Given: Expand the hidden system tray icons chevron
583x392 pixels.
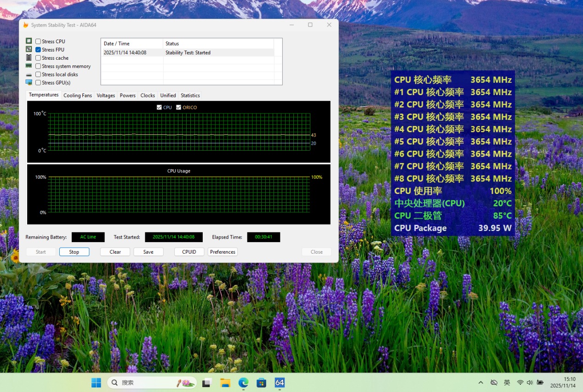Looking at the screenshot, I should tap(481, 382).
